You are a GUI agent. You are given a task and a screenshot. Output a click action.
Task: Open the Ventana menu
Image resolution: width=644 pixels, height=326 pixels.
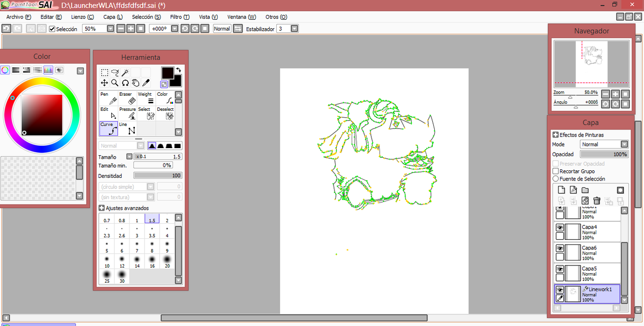tap(242, 17)
